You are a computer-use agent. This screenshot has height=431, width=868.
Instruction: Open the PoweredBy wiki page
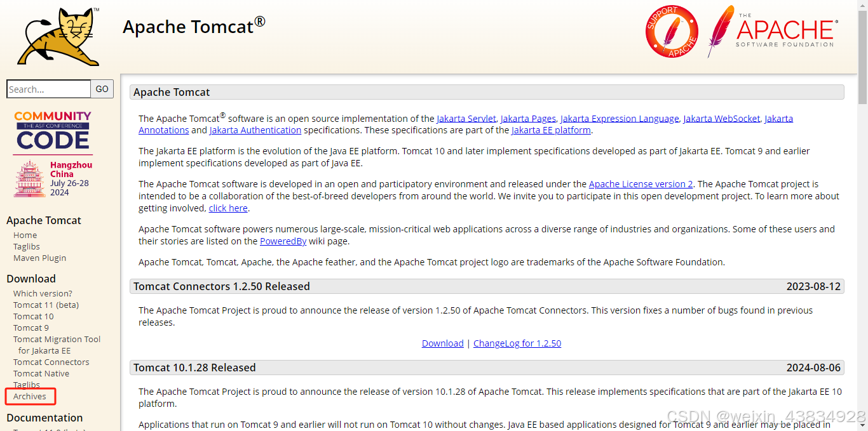click(282, 241)
